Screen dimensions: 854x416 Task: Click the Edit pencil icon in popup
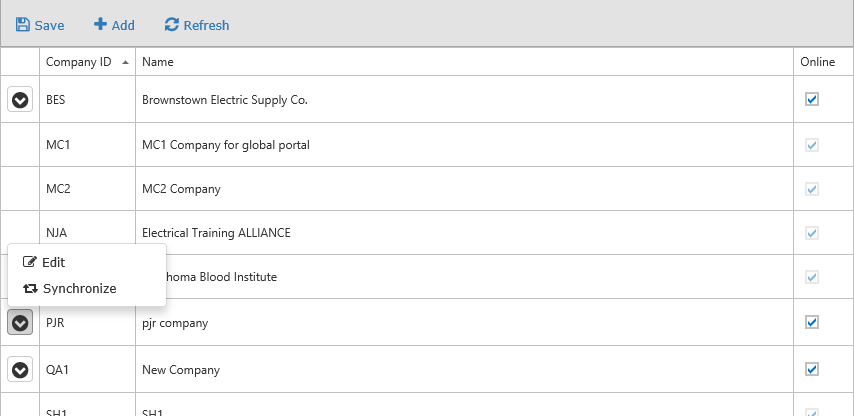tap(29, 262)
